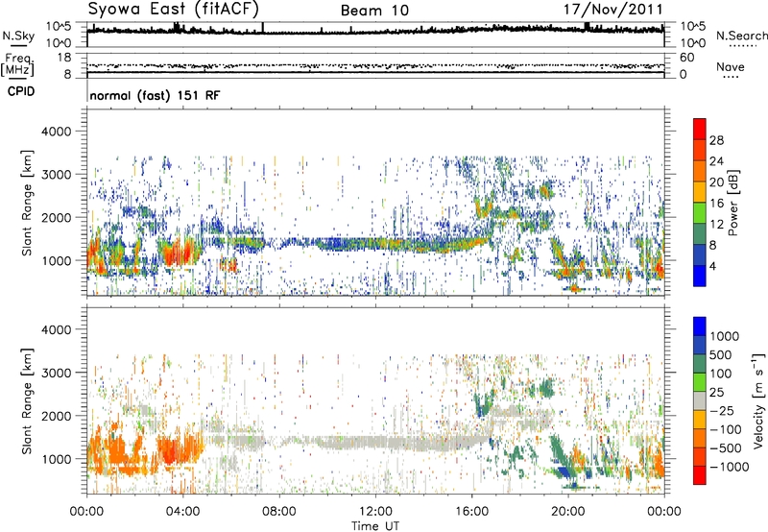
Task: Click '2000' tick in the velocity panel
Action: tap(56, 416)
